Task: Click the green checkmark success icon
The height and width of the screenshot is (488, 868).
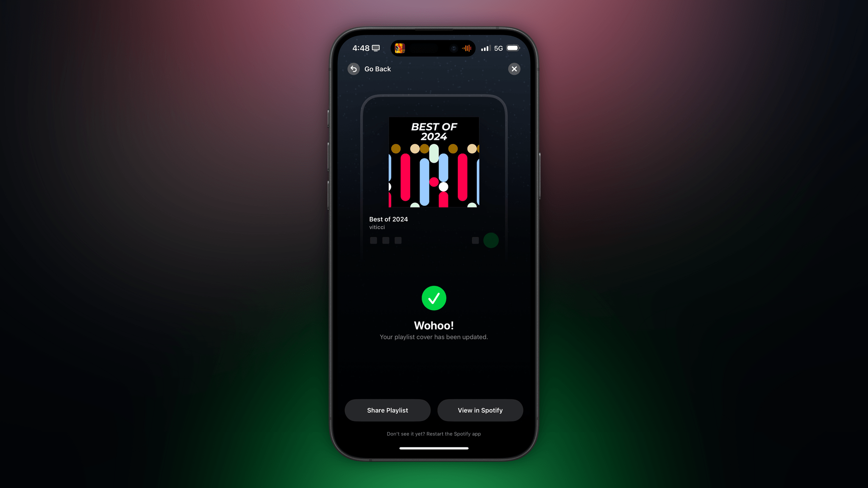Action: coord(434,298)
